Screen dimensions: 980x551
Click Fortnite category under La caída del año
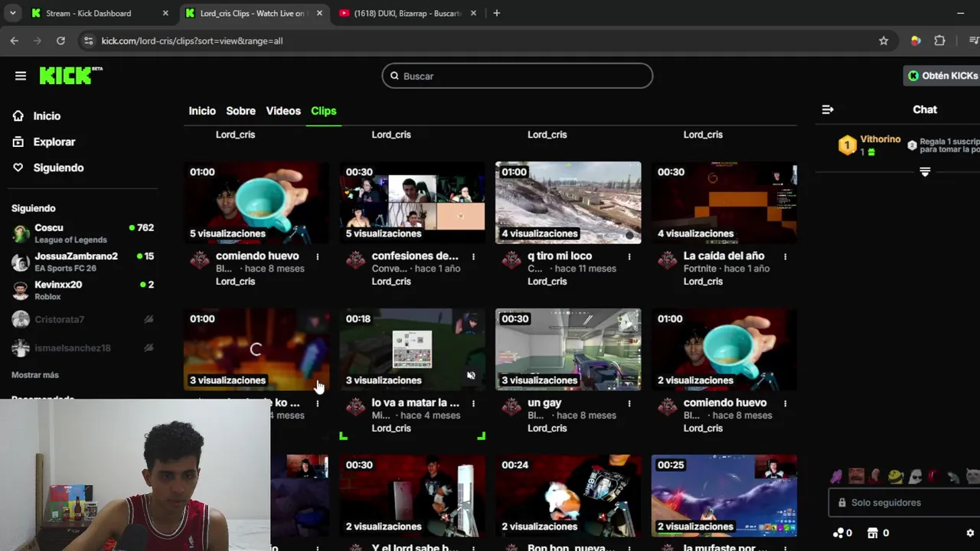(701, 269)
